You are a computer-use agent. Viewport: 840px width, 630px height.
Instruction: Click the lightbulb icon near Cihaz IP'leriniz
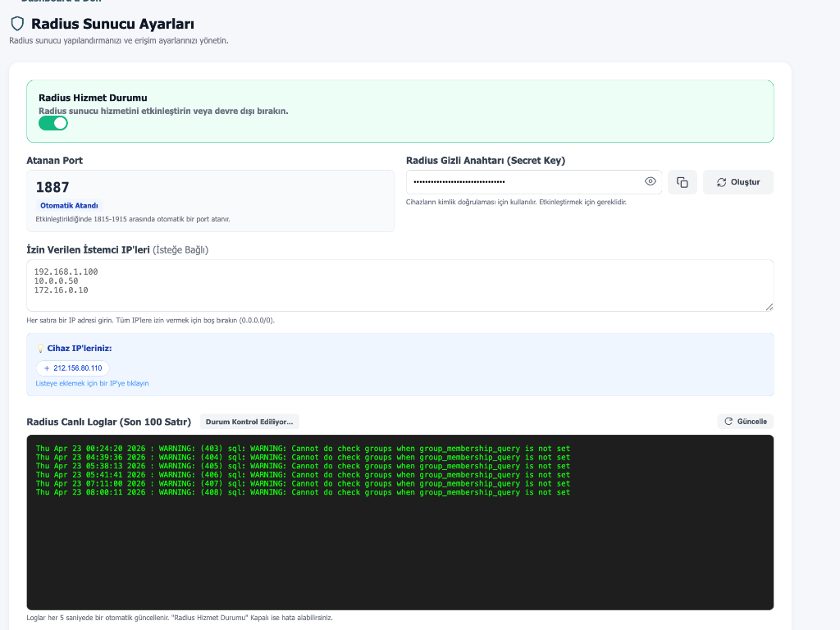[40, 349]
